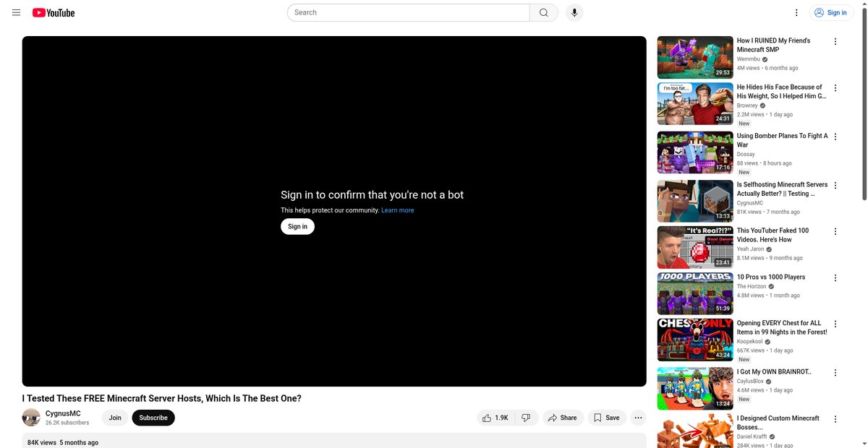The image size is (868, 448).
Task: Share this video
Action: (x=563, y=418)
